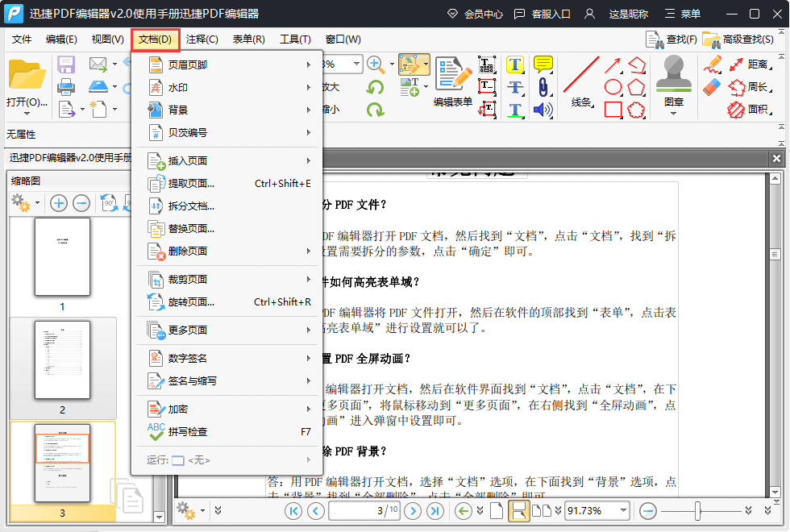Click the sticky note comment icon

(543, 64)
